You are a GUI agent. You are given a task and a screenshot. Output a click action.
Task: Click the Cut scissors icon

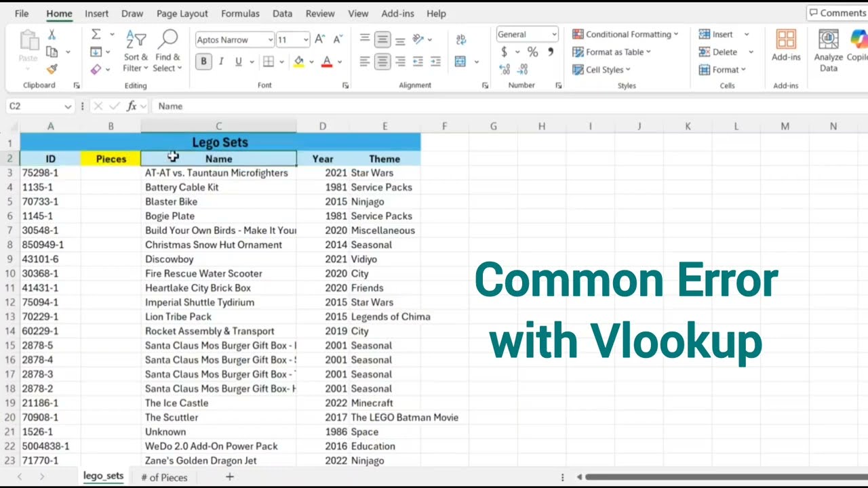[x=52, y=35]
